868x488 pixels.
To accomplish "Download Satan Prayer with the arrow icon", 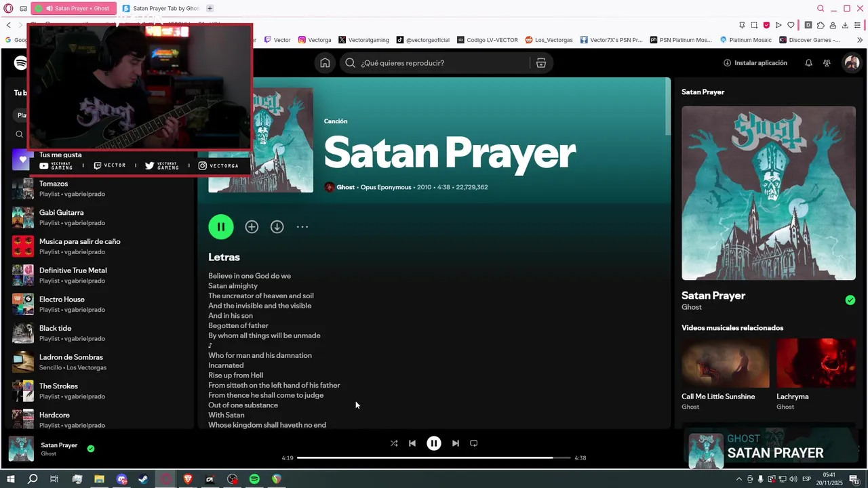I will 277,227.
